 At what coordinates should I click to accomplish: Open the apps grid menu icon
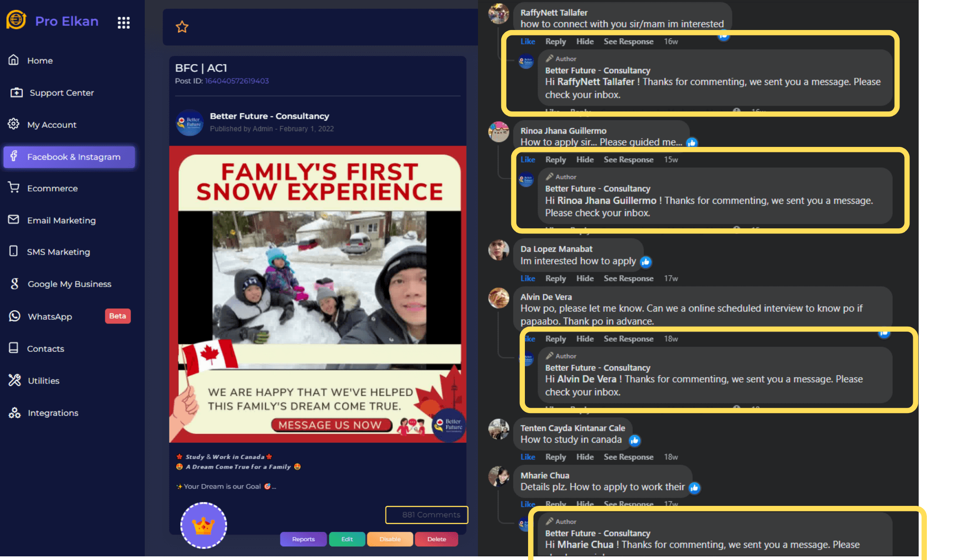click(123, 22)
